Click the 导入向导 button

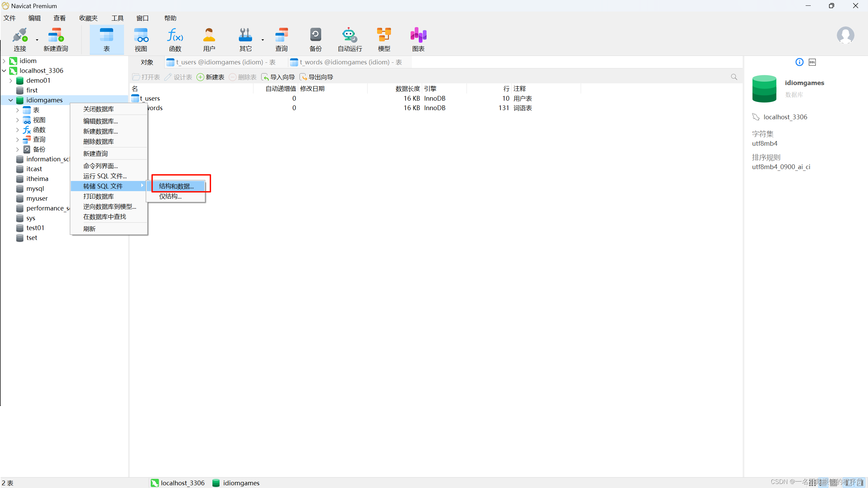pos(278,77)
